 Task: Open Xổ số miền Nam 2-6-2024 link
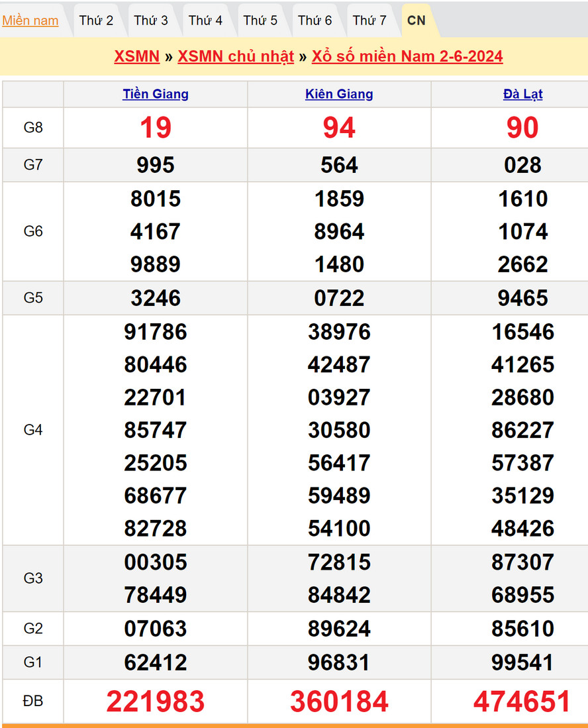pos(407,56)
